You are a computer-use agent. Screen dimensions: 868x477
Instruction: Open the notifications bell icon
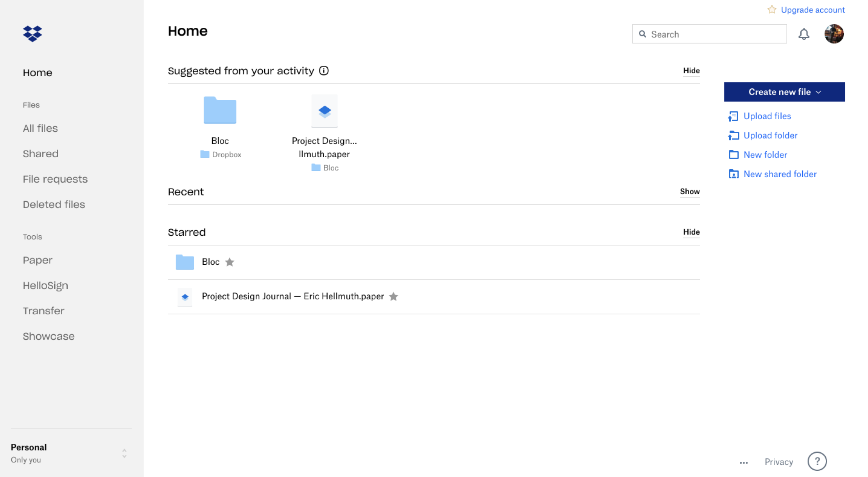pyautogui.click(x=803, y=34)
